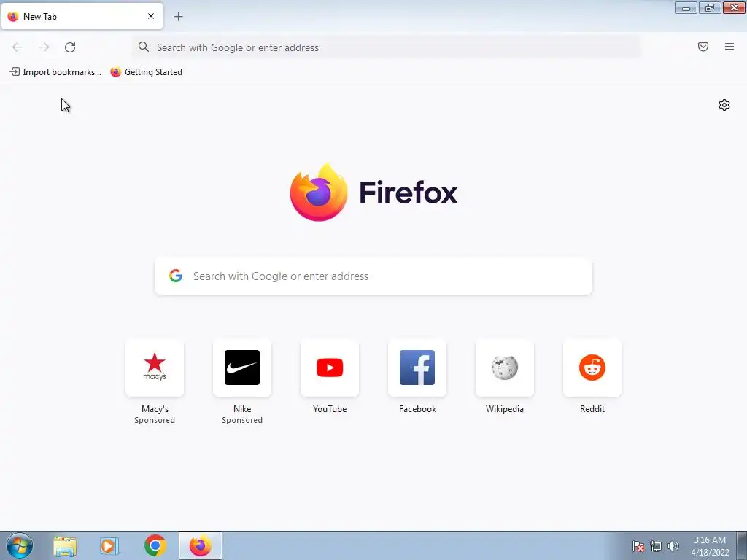This screenshot has height=560, width=747.
Task: Restore down the Firefox window
Action: 710,7
